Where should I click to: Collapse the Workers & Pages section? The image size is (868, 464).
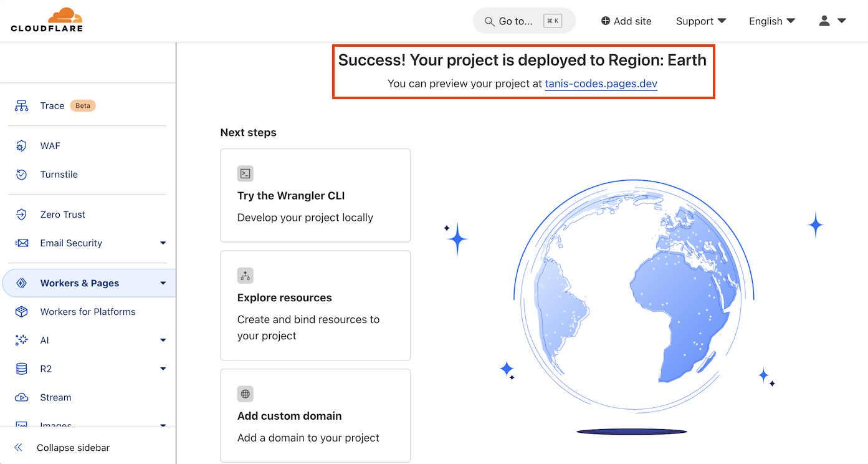[x=163, y=283]
